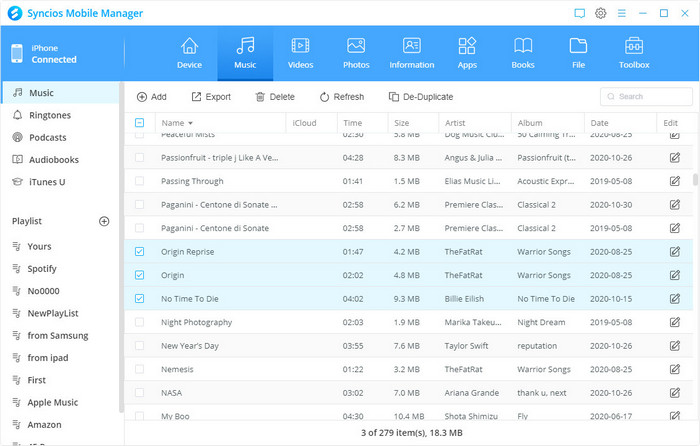This screenshot has width=700, height=446.
Task: Edit the No Time To Die info
Action: [675, 299]
